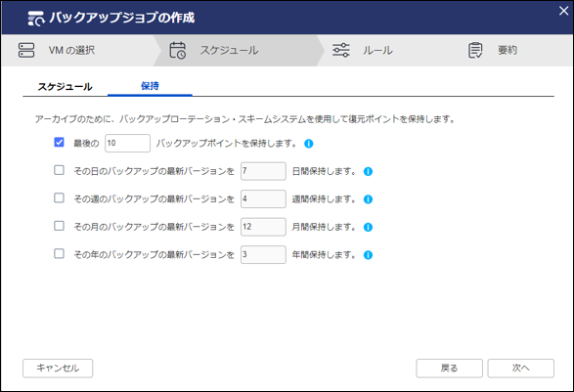Viewport: 574px width, 392px height.
Task: Uncheck the 最後の backup points checkbox
Action: tap(59, 142)
